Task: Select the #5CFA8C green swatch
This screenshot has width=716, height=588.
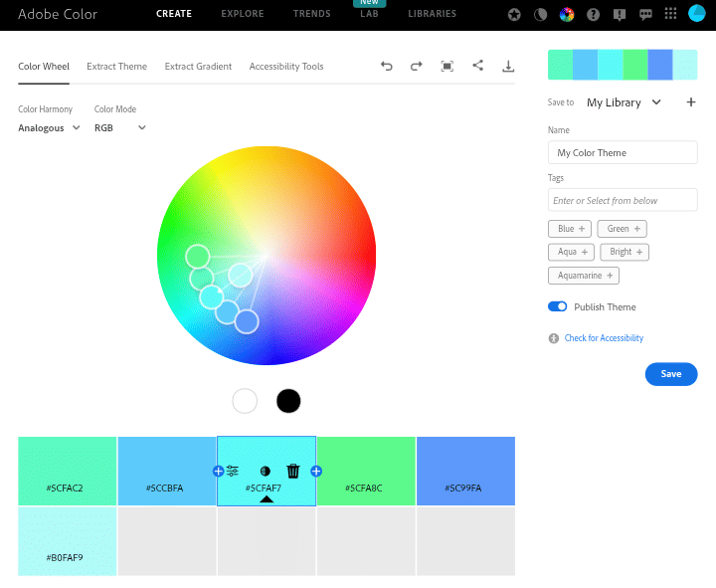Action: (366, 471)
